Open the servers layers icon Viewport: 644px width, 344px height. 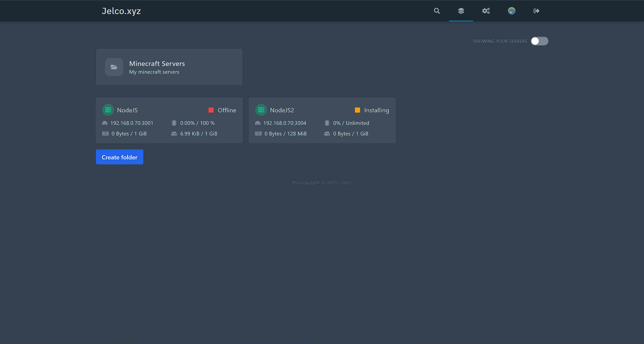461,11
